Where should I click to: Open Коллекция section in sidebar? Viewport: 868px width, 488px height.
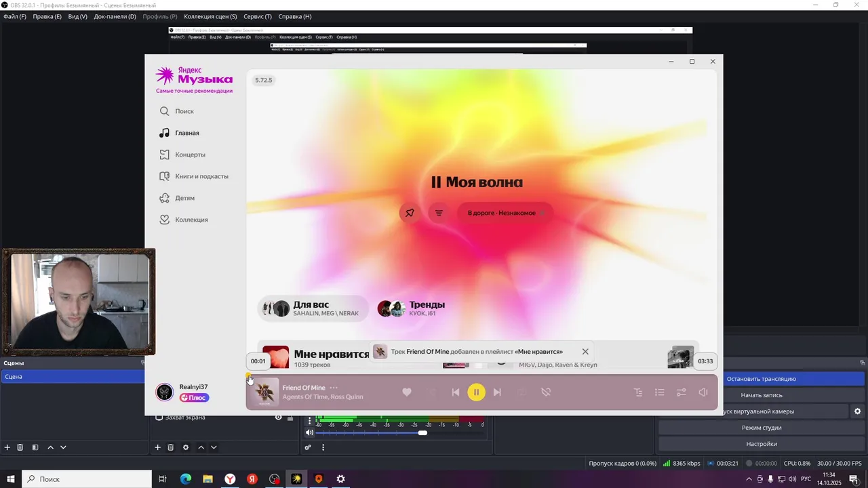pyautogui.click(x=183, y=220)
